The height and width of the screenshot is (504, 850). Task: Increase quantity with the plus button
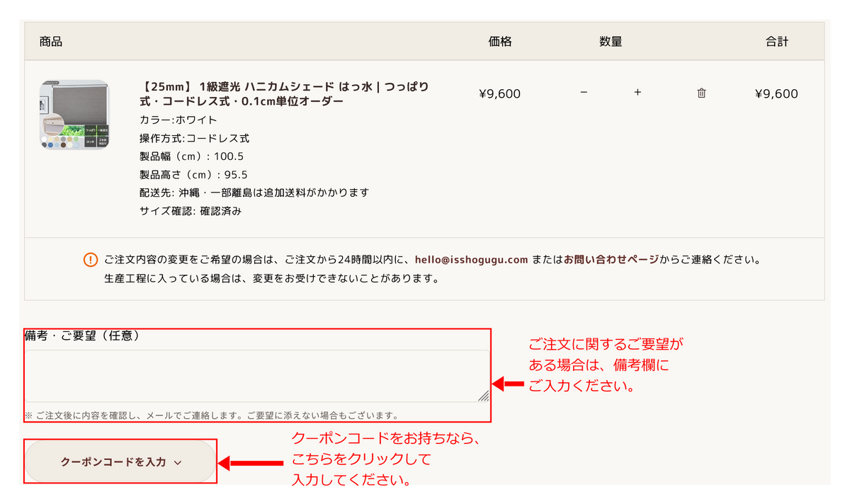637,93
